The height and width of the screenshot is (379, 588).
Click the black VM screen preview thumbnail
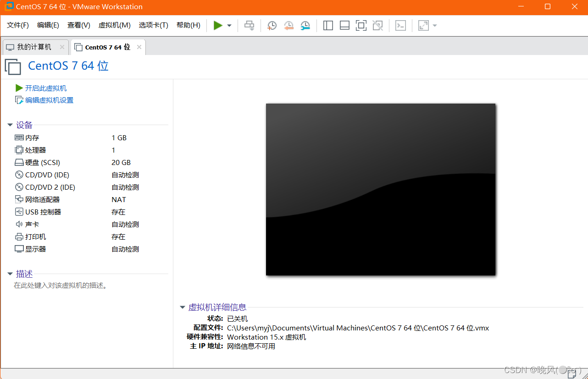(x=381, y=189)
